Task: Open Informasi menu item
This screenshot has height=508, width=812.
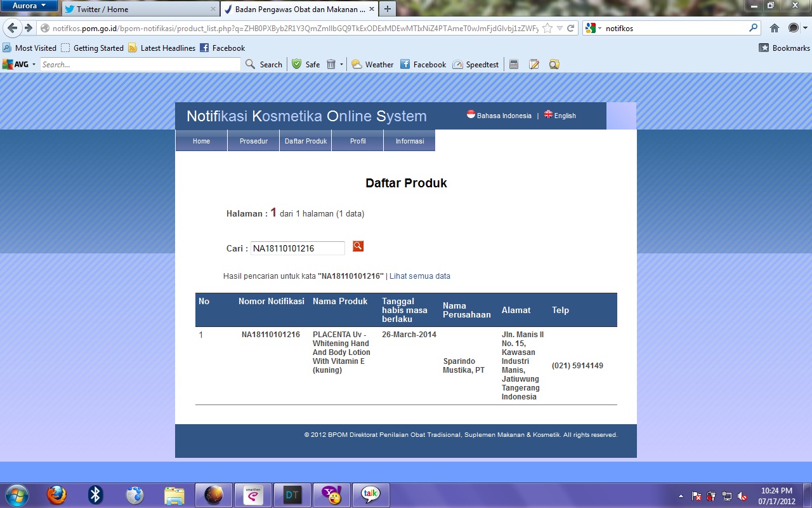Action: (x=410, y=140)
